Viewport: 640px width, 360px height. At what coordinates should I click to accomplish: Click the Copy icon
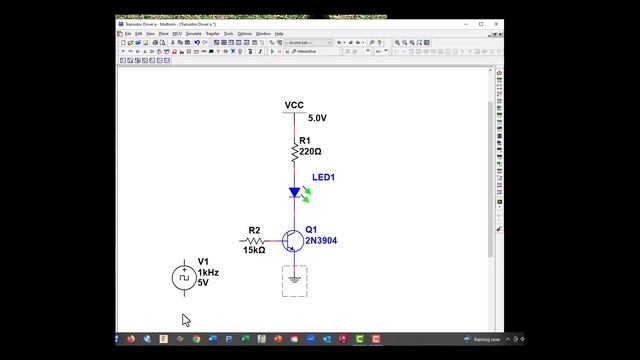pyautogui.click(x=180, y=42)
